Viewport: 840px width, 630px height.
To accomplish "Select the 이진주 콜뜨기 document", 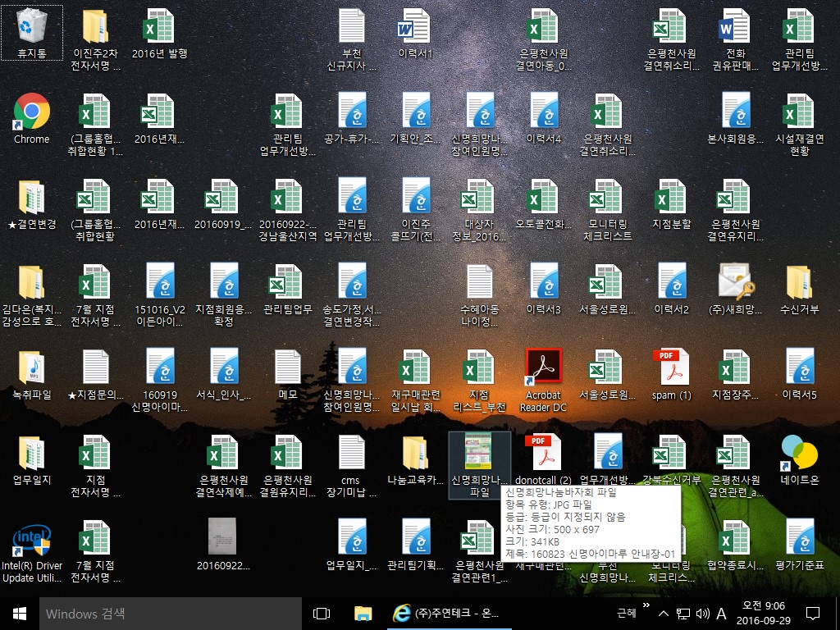I will [x=415, y=209].
